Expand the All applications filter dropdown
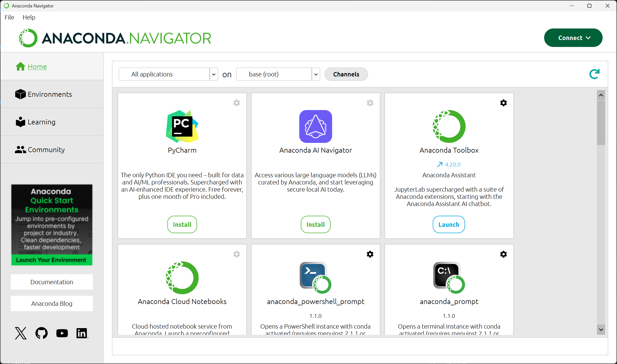Screen dimensions: 617x364 [x=214, y=74]
